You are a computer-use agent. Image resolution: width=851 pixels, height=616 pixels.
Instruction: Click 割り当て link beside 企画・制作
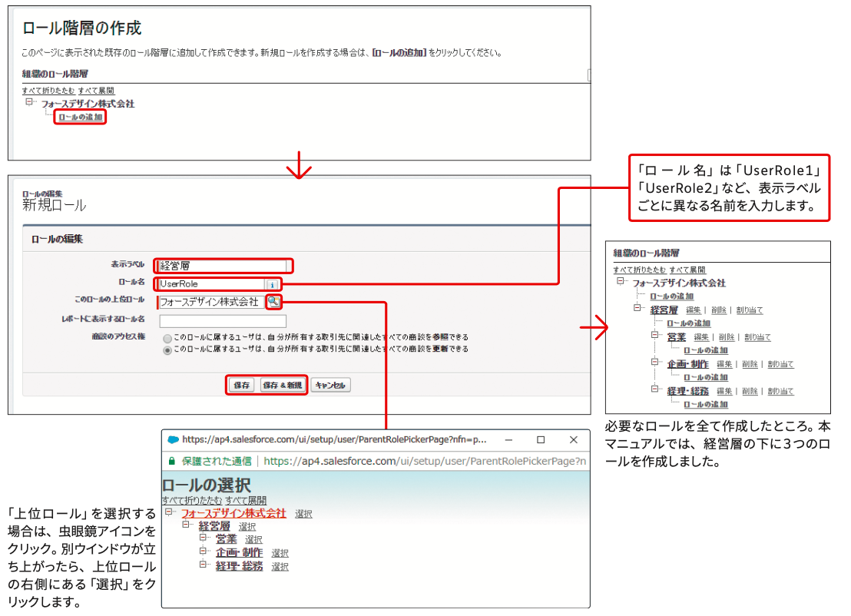pyautogui.click(x=780, y=364)
